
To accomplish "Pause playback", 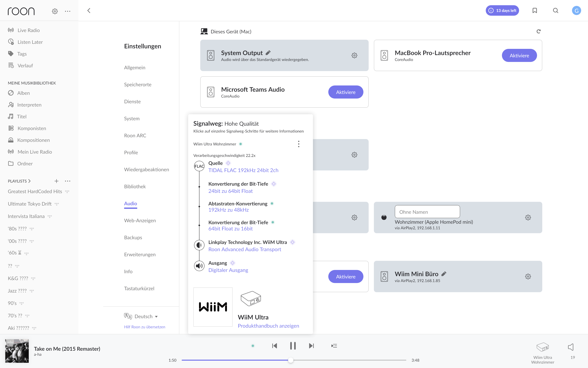I will [x=293, y=346].
